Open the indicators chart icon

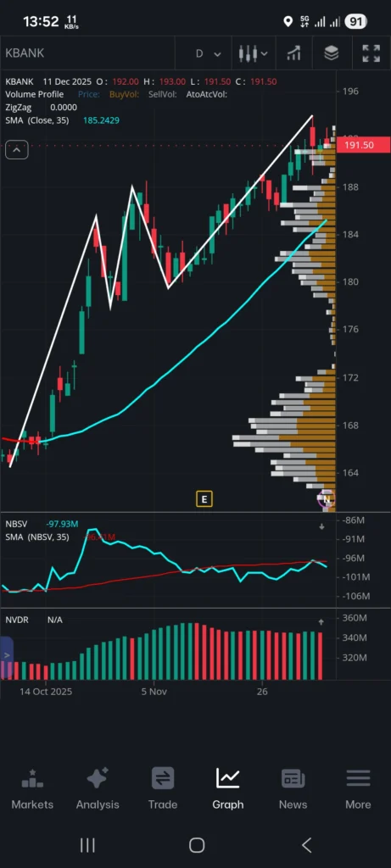pos(293,53)
